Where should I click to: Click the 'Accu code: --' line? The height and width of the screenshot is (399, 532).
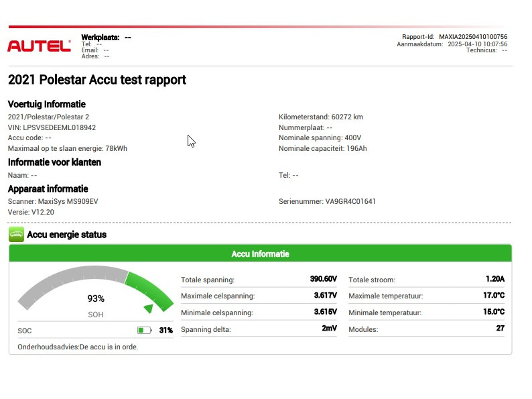tap(29, 138)
